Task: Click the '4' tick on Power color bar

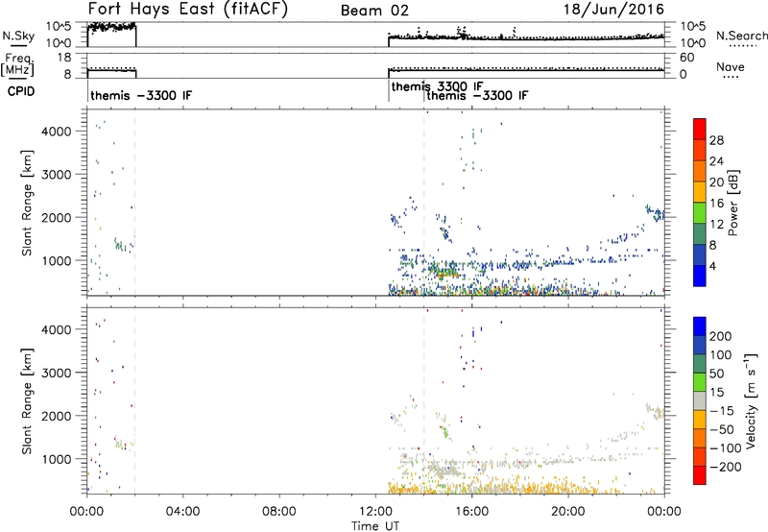Action: click(x=712, y=266)
